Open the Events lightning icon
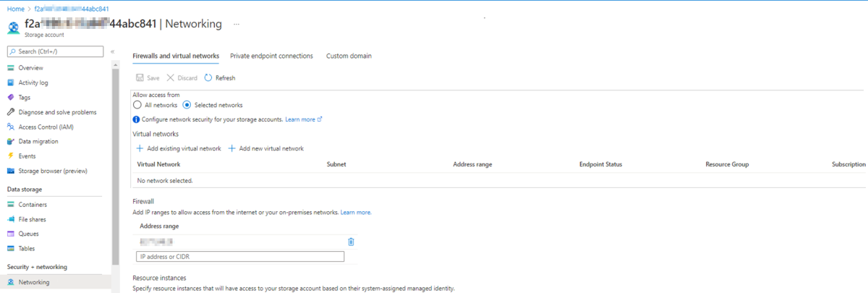This screenshot has width=868, height=293. tap(11, 156)
